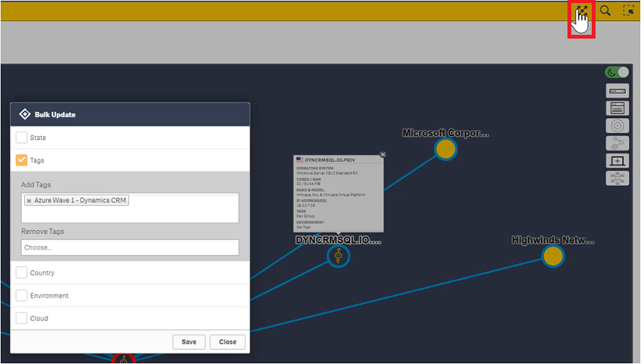
Task: Enable the Cloud checkbox
Action: pos(21,318)
